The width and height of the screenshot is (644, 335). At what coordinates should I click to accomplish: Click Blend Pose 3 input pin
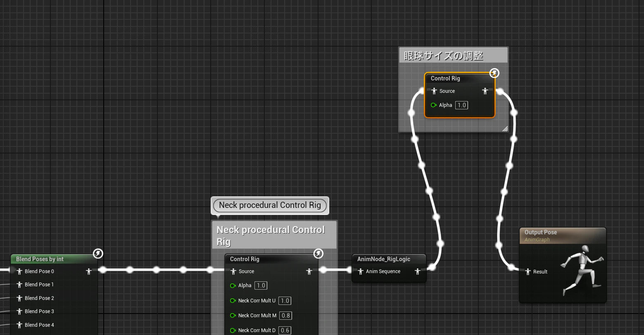19,311
